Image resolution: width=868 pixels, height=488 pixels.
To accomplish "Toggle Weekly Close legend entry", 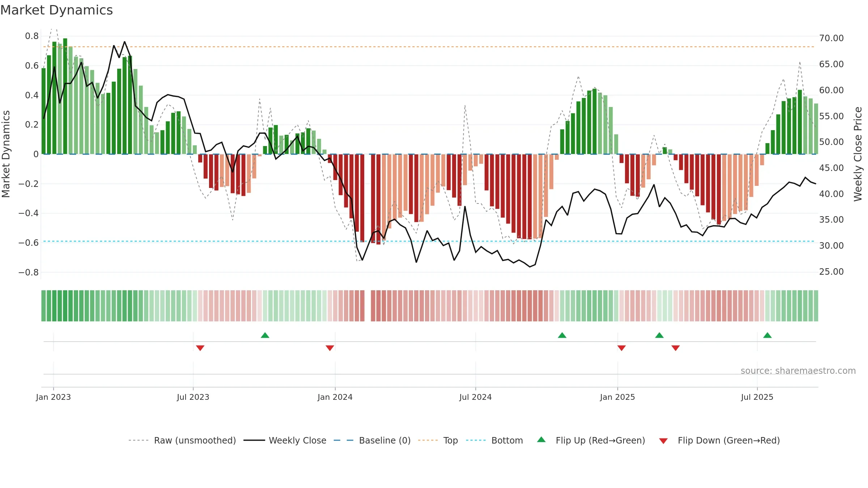I will point(285,440).
